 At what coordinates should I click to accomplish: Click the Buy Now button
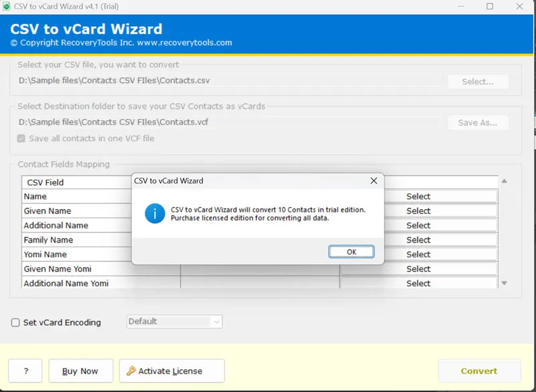pyautogui.click(x=80, y=371)
